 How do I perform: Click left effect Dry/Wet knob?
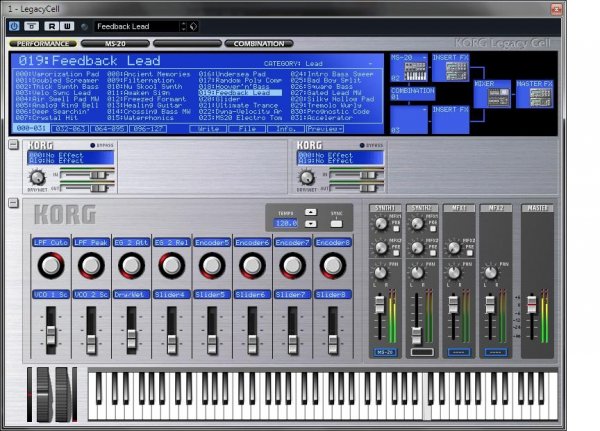coord(37,178)
